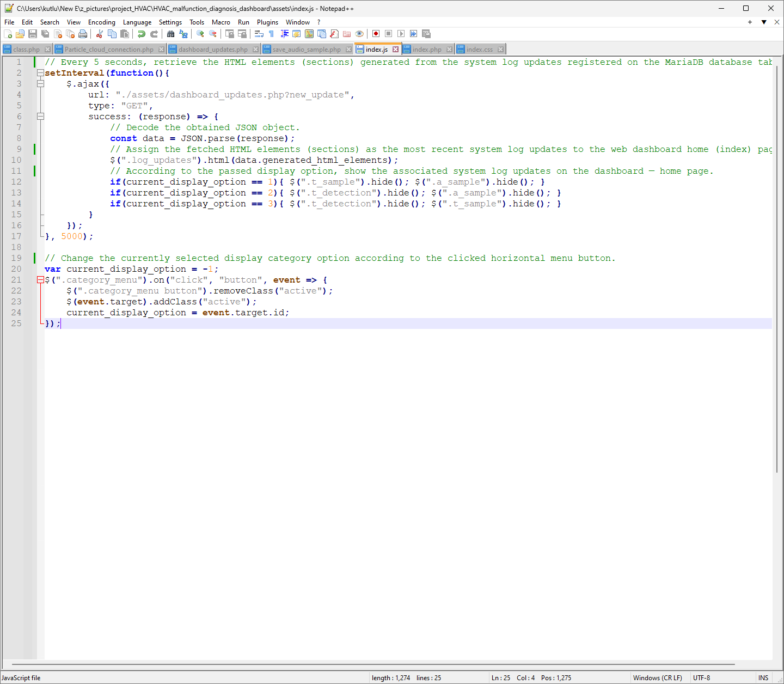
Task: Open Find with the binoculars icon
Action: [170, 34]
